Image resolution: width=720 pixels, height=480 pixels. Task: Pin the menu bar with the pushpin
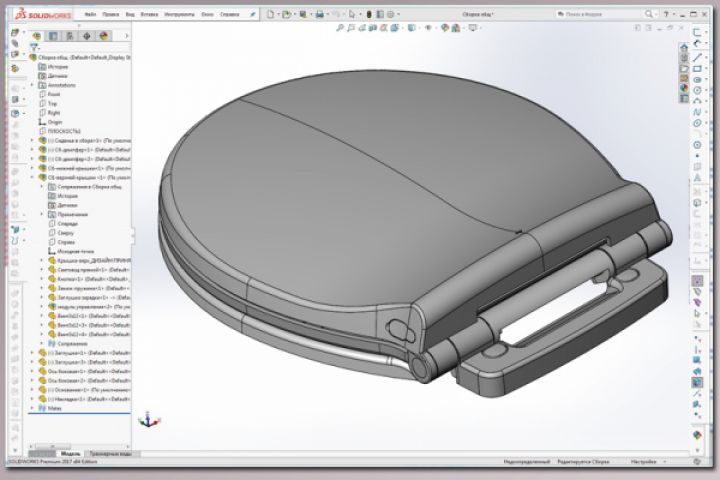pos(252,15)
